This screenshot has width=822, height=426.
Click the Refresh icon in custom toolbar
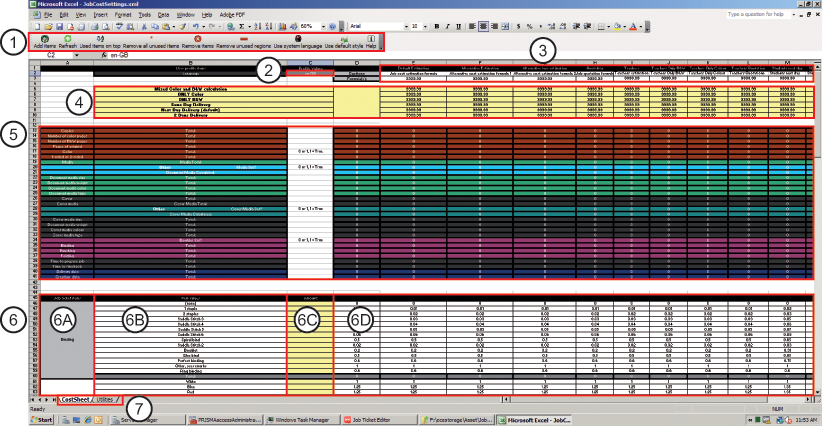point(68,38)
